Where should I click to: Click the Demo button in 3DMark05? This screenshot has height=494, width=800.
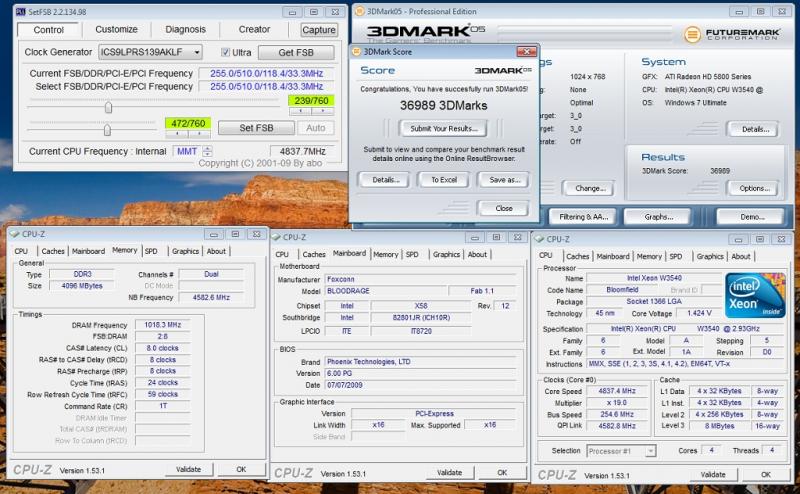point(751,217)
